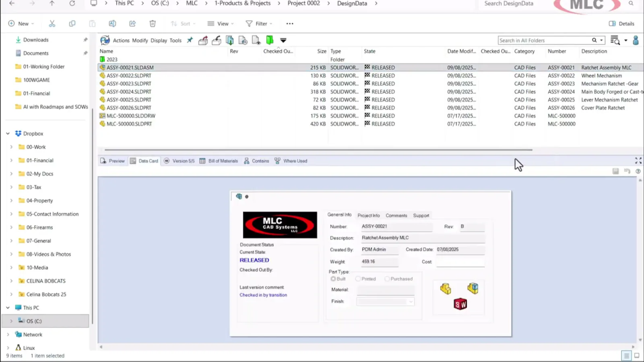Click the Cut scissors icon

click(x=52, y=24)
